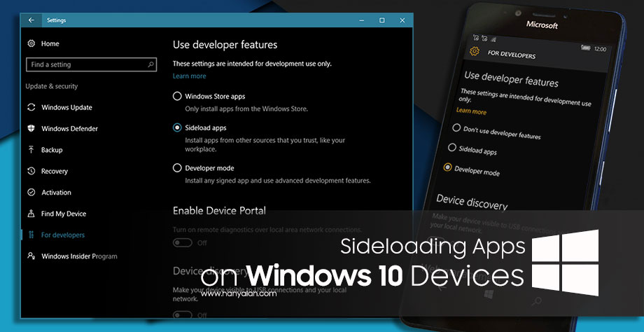Click the 'Device discovery' heading on the phone
Image resolution: width=644 pixels, height=332 pixels.
coord(472,202)
